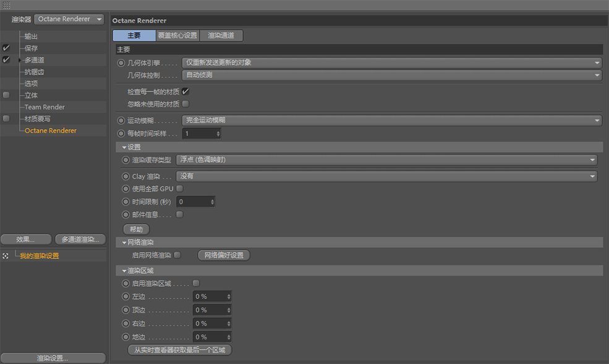Switch to the 主要 tab
This screenshot has height=364, width=609.
point(134,36)
